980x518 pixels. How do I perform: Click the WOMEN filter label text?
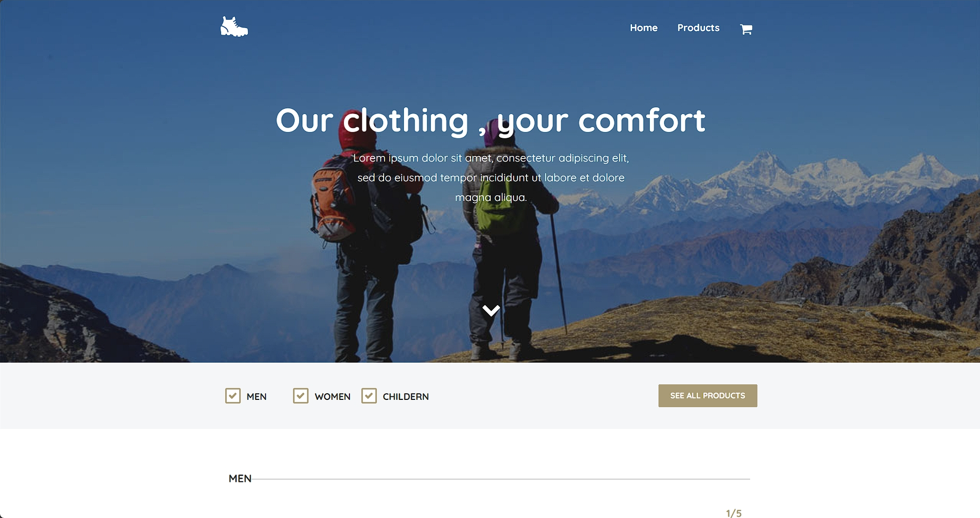332,397
